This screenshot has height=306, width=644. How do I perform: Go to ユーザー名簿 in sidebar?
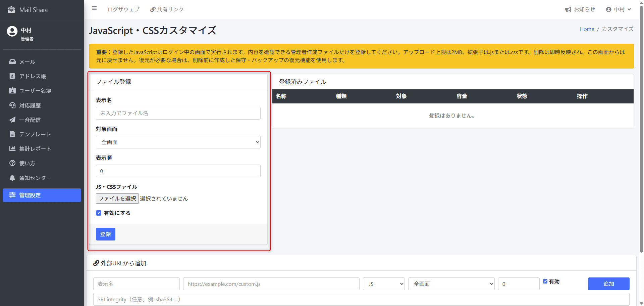42,91
